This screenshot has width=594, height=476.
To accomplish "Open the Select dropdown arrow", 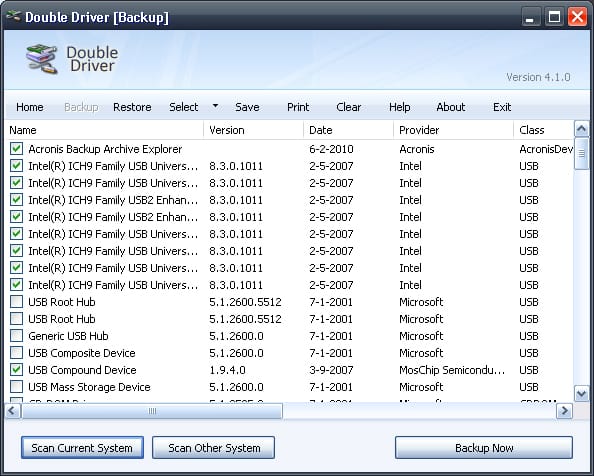I will click(215, 106).
